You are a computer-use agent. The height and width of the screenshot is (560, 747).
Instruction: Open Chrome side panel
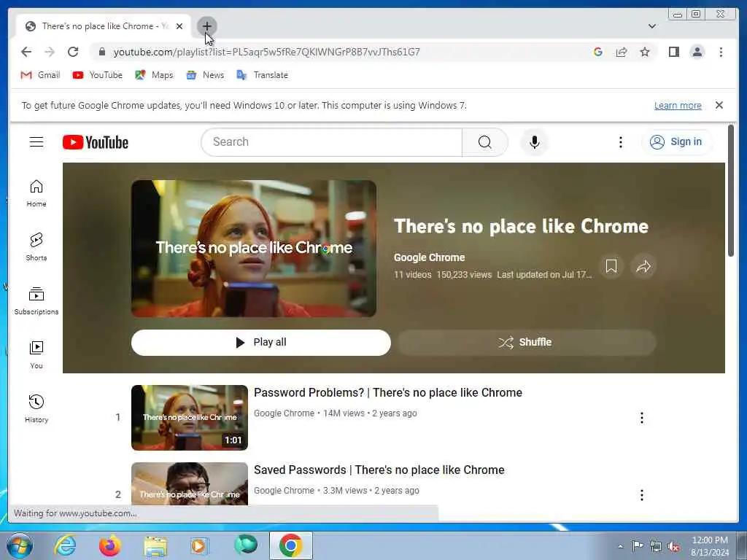tap(673, 52)
